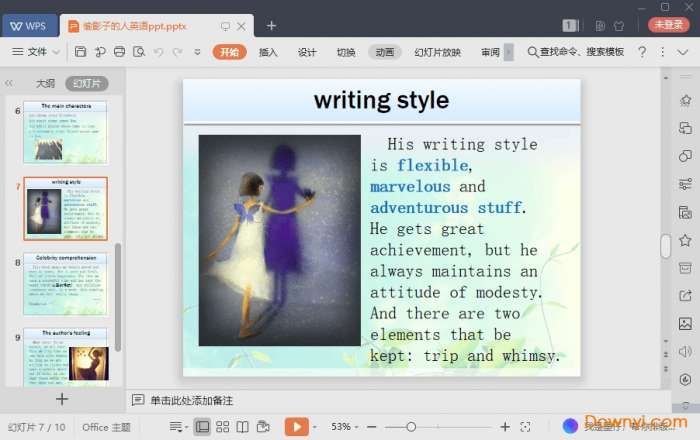Expand the 文件 menu dropdown
The image size is (700, 440).
tap(36, 52)
